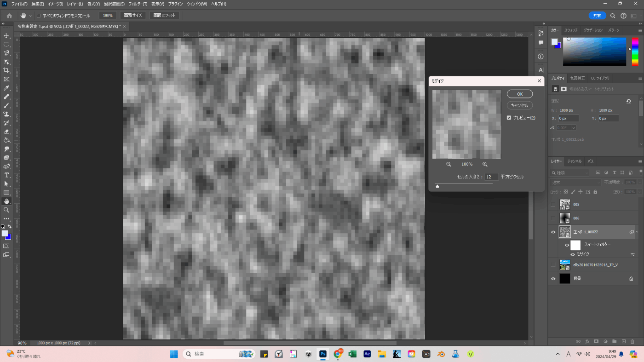Click the 画面にフィット button
Screen dimensions: 644x362
pos(164,16)
